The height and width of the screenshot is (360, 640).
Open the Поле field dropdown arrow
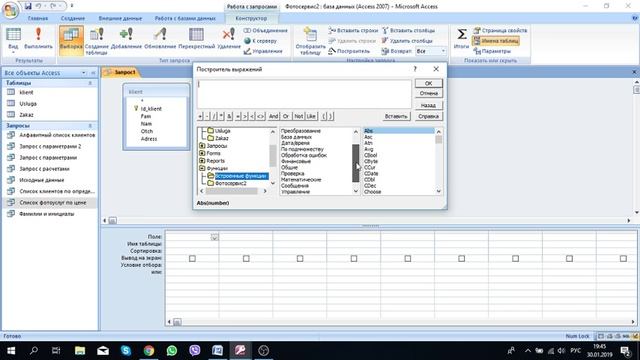point(214,237)
